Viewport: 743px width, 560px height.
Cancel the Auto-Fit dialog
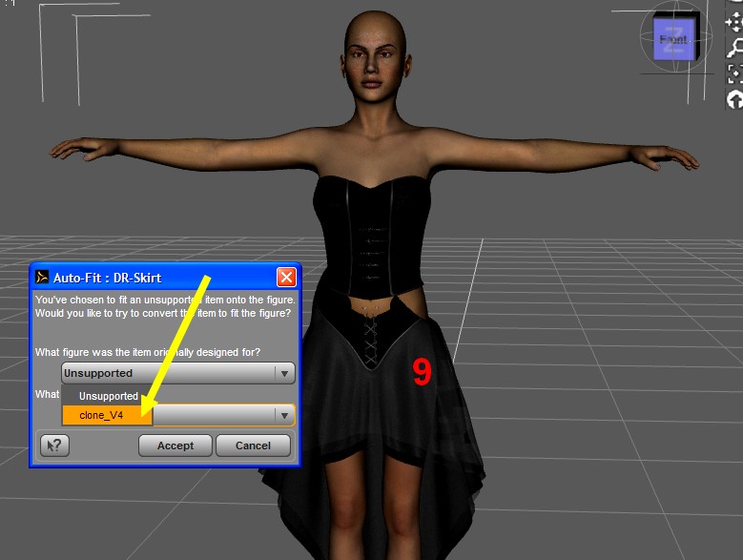tap(253, 446)
